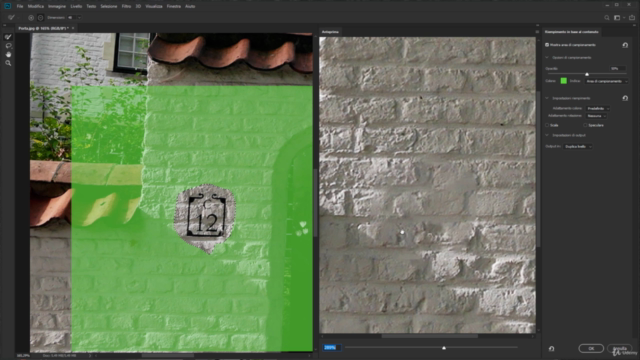Open search icon at top right
This screenshot has width=640, height=360.
tap(607, 18)
